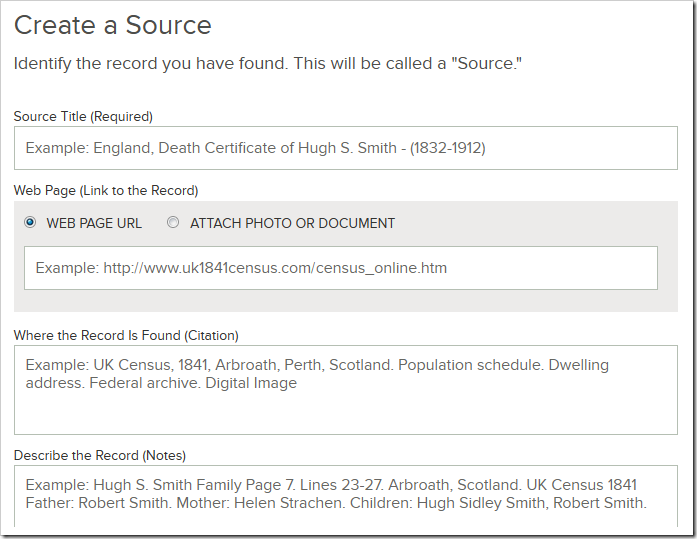Click the Describe the Record (Notes) label
697x539 pixels.
point(100,455)
